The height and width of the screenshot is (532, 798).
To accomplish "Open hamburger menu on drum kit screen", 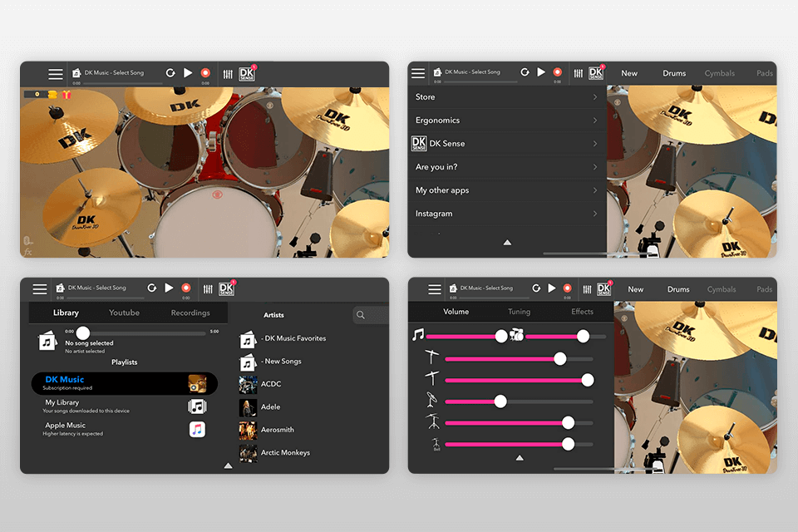I will (x=56, y=74).
